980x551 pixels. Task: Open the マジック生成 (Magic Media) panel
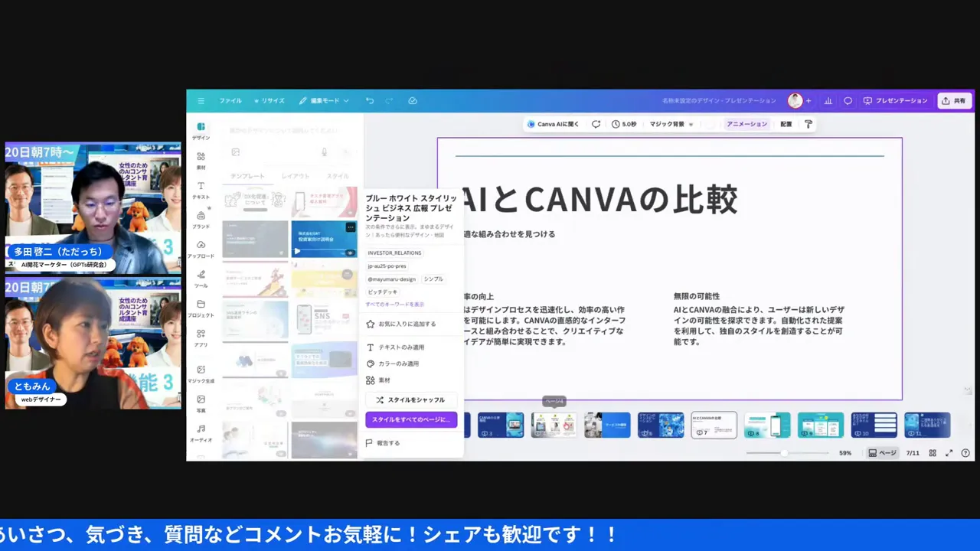coord(201,373)
